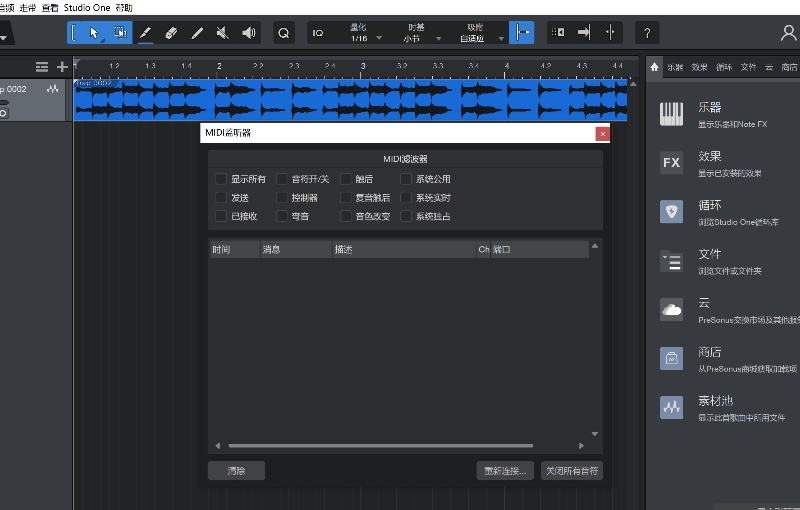
Task: Click the 重新连接... button
Action: (x=505, y=471)
